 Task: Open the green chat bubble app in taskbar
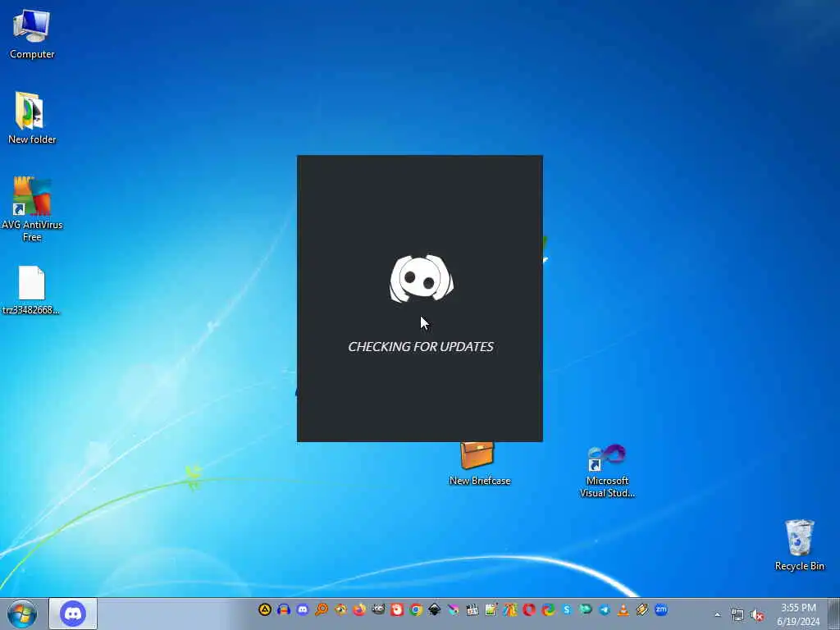pos(585,609)
